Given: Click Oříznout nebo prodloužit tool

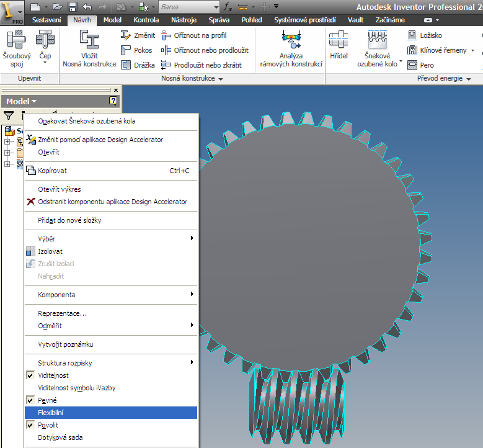Looking at the screenshot, I should click(x=205, y=50).
